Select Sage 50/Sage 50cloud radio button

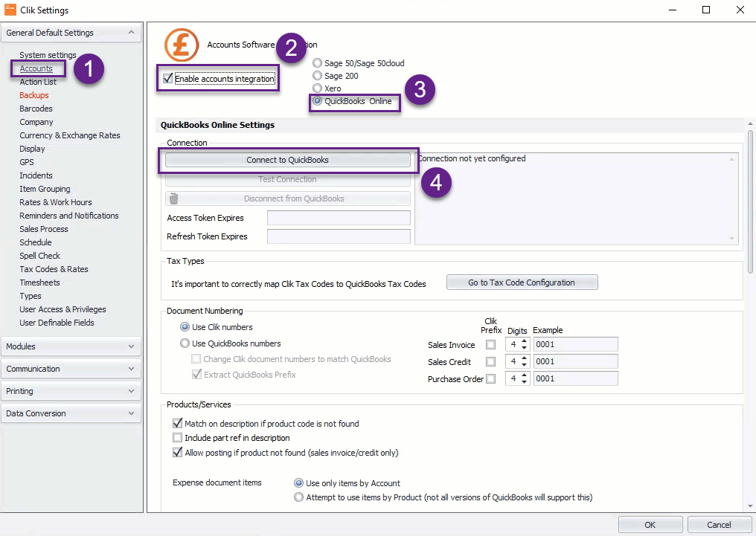click(x=317, y=63)
